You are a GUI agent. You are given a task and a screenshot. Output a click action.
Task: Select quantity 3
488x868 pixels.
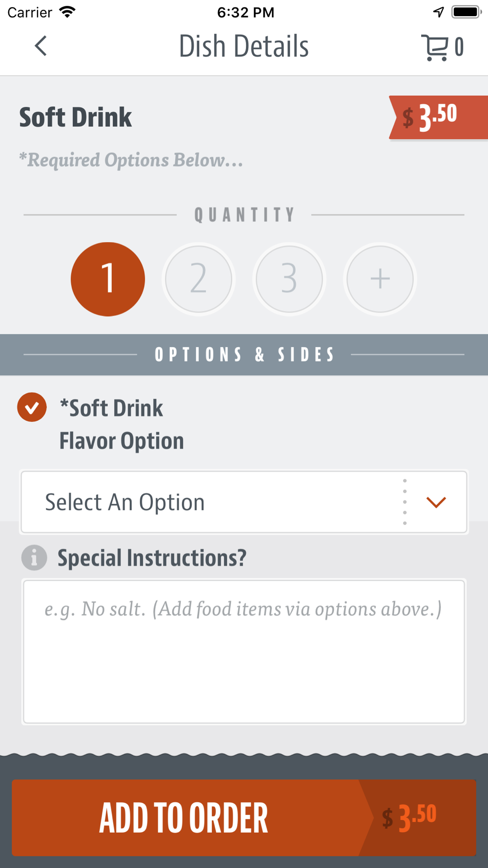[289, 279]
